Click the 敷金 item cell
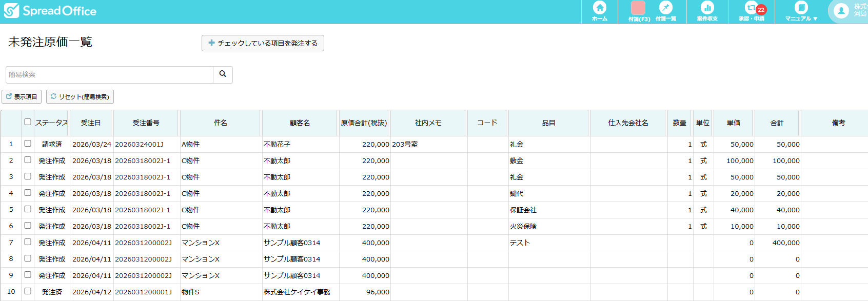 pyautogui.click(x=549, y=160)
